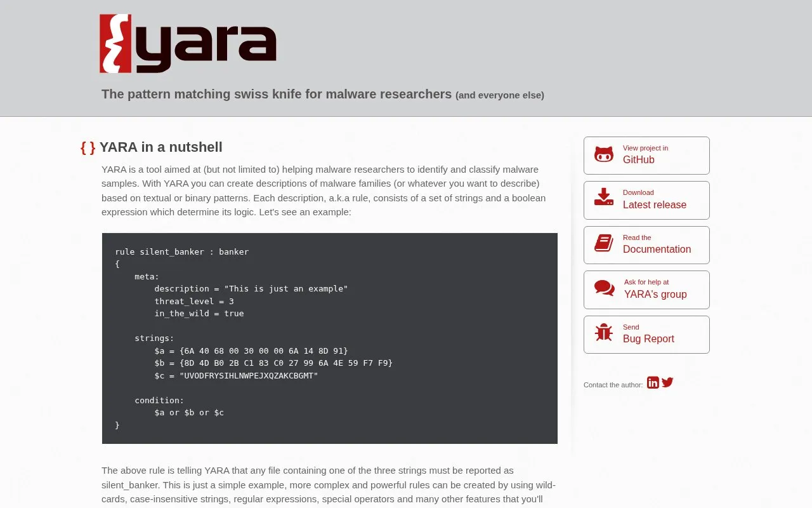Click the description 'This is just an example' line
Viewport: 812px width, 508px height.
click(x=251, y=288)
